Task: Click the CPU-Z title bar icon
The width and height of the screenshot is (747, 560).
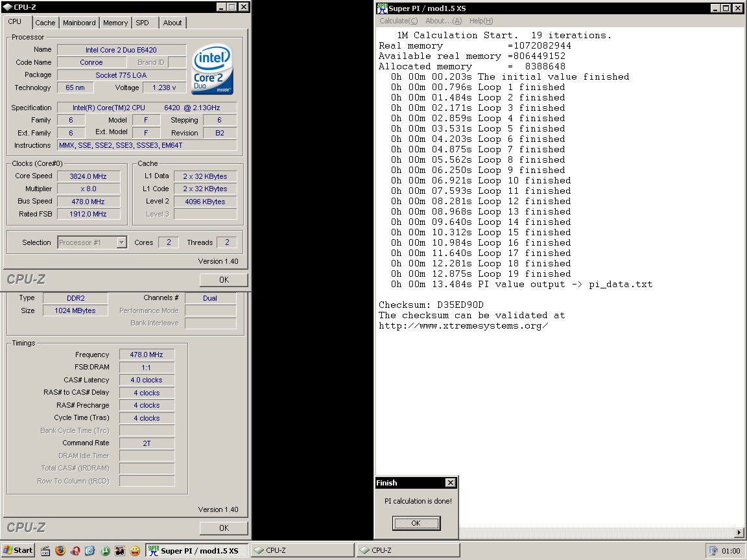Action: [x=8, y=6]
